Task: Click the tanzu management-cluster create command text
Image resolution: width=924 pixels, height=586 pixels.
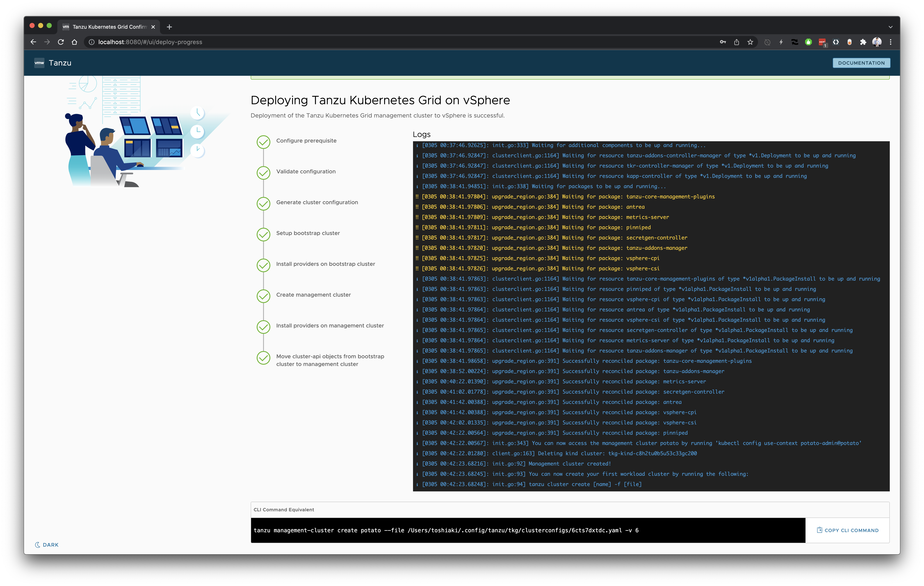Action: tap(446, 531)
